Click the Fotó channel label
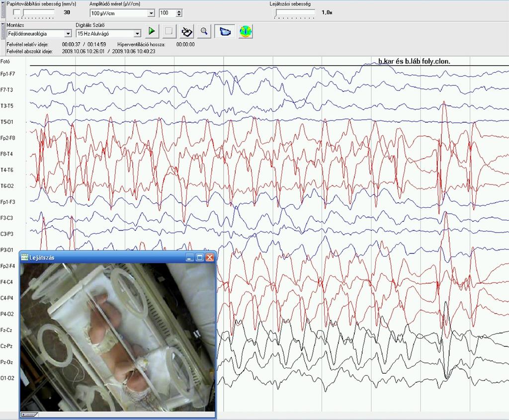The height and width of the screenshot is (420, 509). pos(5,61)
